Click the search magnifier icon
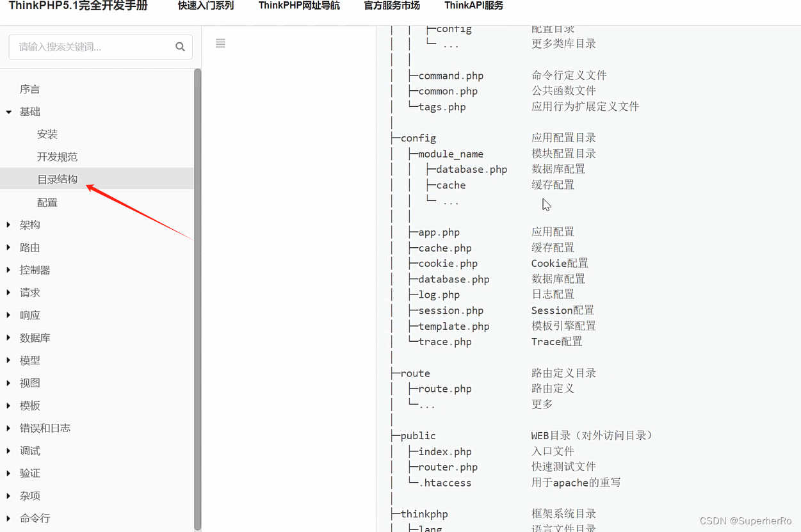Screen dimensions: 801x532 (x=180, y=47)
